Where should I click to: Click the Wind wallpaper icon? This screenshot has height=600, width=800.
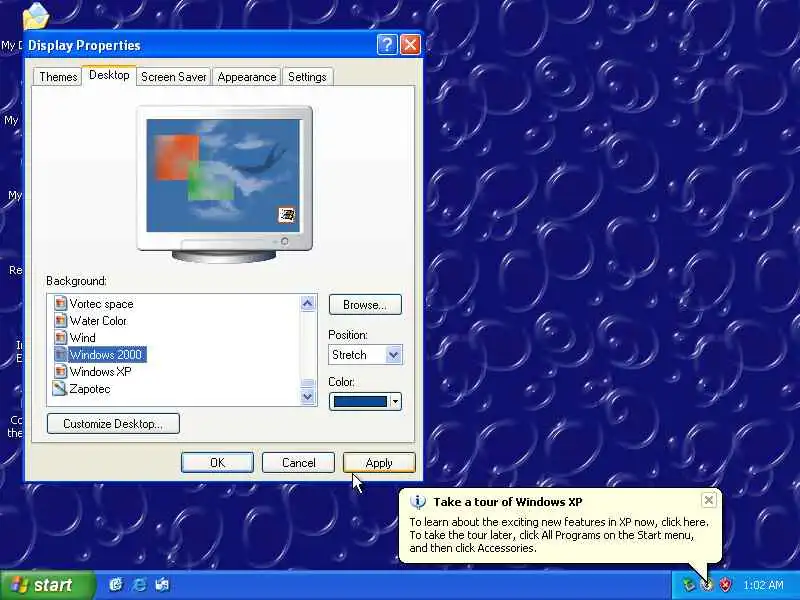point(60,338)
